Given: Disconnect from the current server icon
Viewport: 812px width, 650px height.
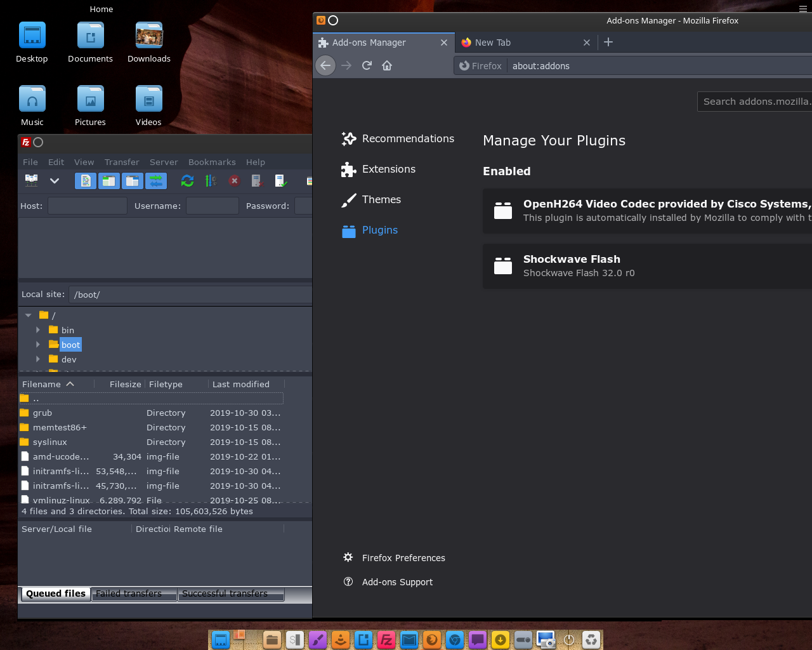Looking at the screenshot, I should pos(257,181).
